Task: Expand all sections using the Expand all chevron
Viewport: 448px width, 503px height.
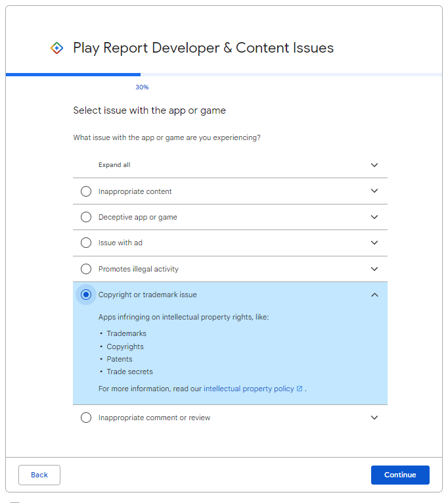Action: pos(374,165)
